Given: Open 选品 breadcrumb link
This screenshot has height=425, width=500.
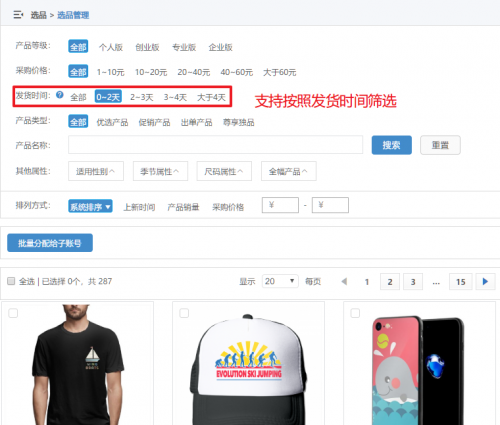Looking at the screenshot, I should [39, 15].
